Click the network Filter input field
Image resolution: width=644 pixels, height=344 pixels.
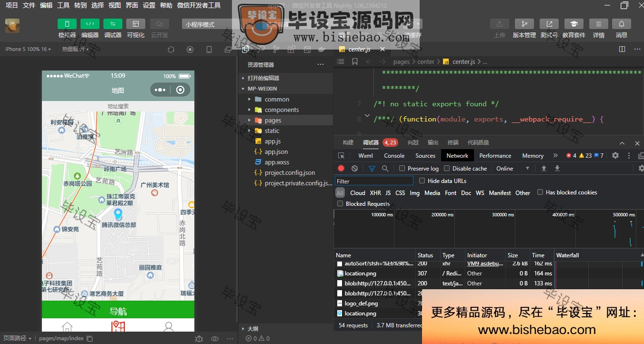coord(374,181)
